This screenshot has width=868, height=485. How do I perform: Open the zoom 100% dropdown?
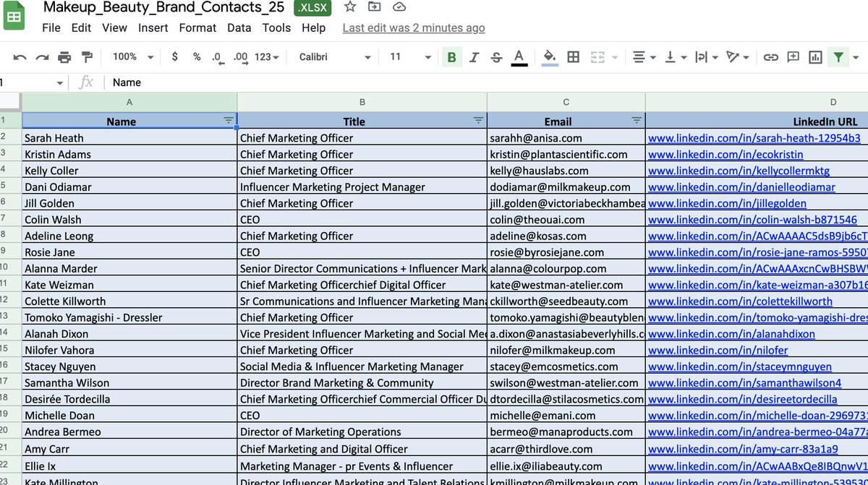pos(133,57)
